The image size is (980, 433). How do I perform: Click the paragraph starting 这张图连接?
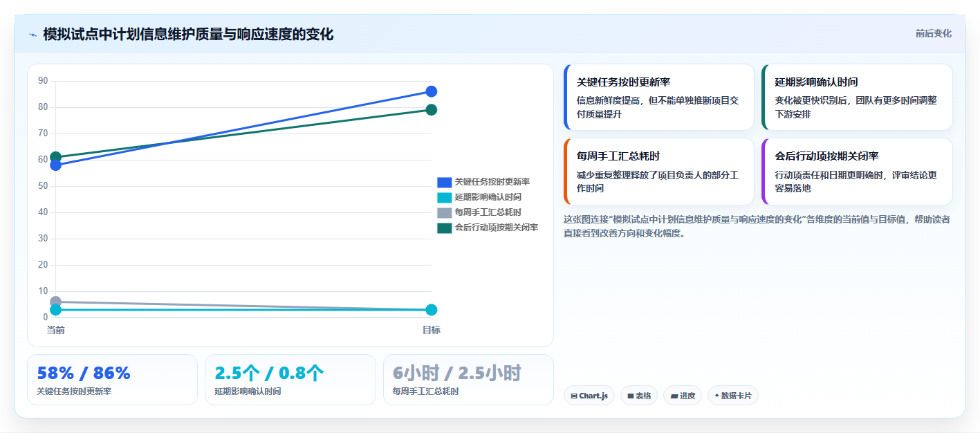tap(757, 226)
